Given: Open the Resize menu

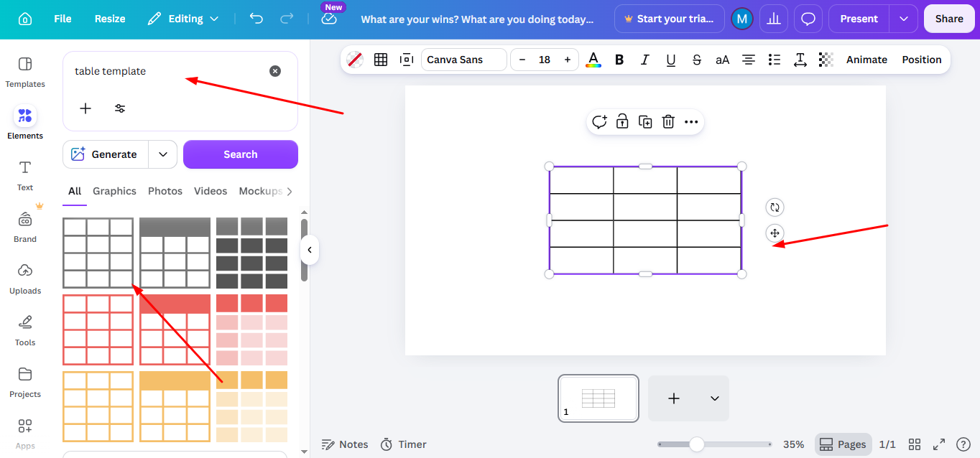Looking at the screenshot, I should (110, 19).
